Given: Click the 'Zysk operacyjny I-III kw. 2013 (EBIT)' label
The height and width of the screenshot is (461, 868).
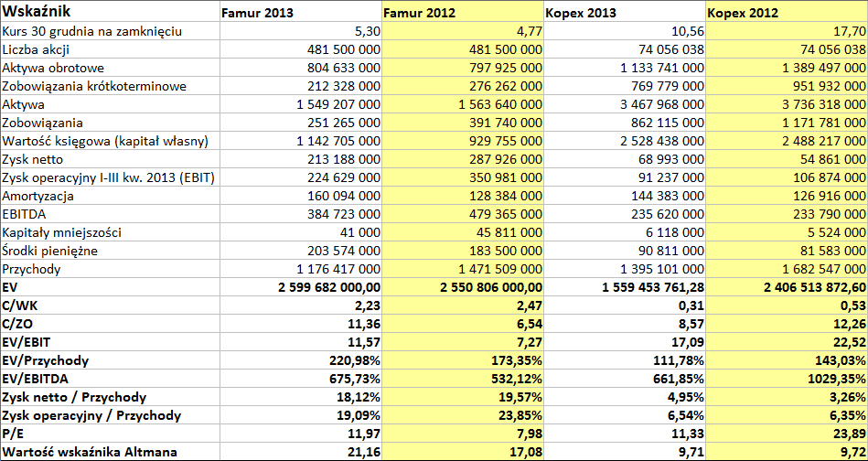Looking at the screenshot, I should coord(110,177).
